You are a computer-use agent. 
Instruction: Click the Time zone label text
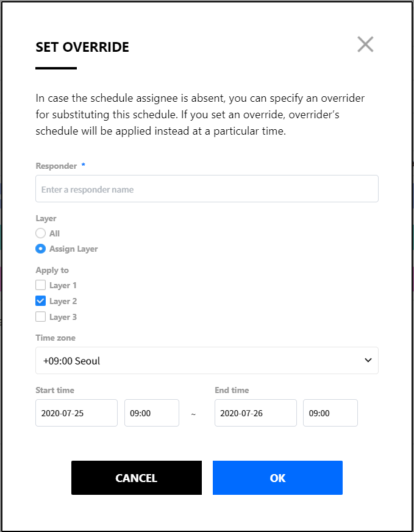click(x=55, y=338)
